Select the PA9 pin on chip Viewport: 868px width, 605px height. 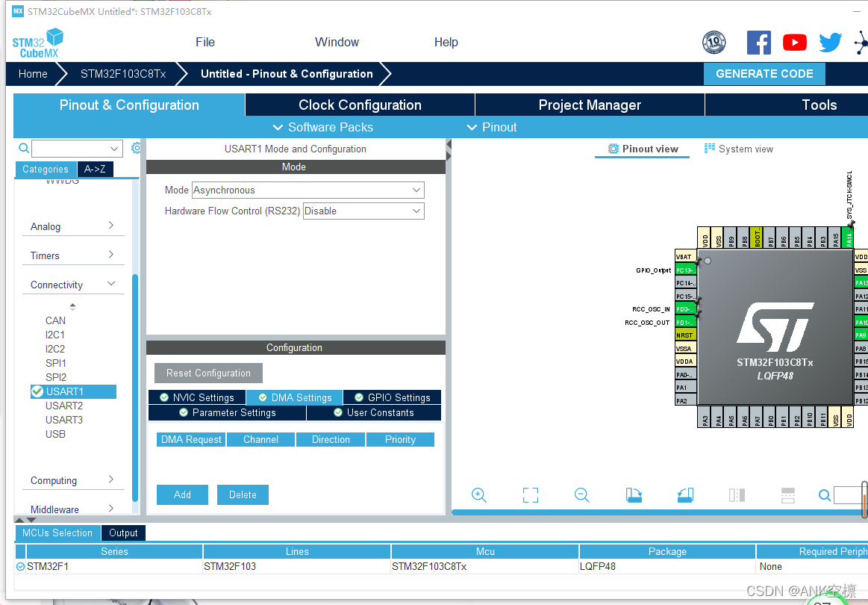[x=861, y=335]
